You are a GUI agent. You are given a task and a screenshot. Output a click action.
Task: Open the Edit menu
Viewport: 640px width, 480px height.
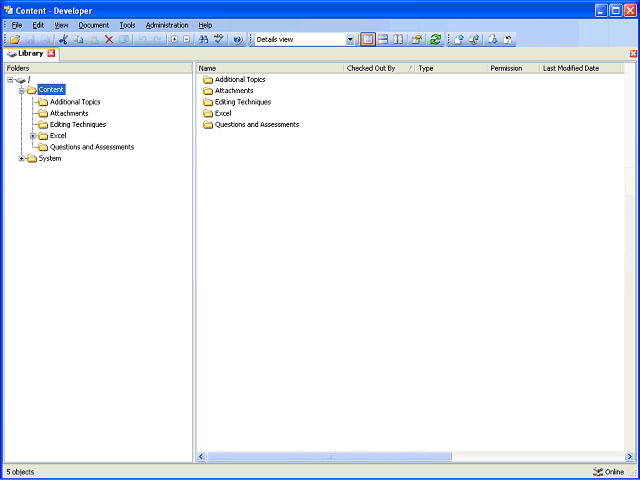38,25
